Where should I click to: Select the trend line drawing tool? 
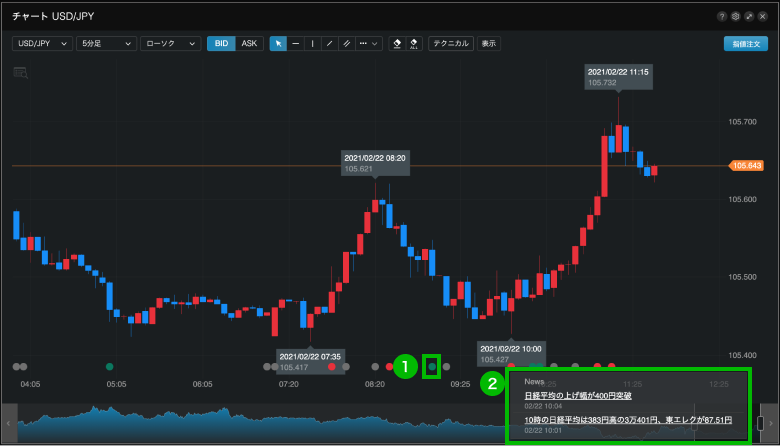pos(329,44)
